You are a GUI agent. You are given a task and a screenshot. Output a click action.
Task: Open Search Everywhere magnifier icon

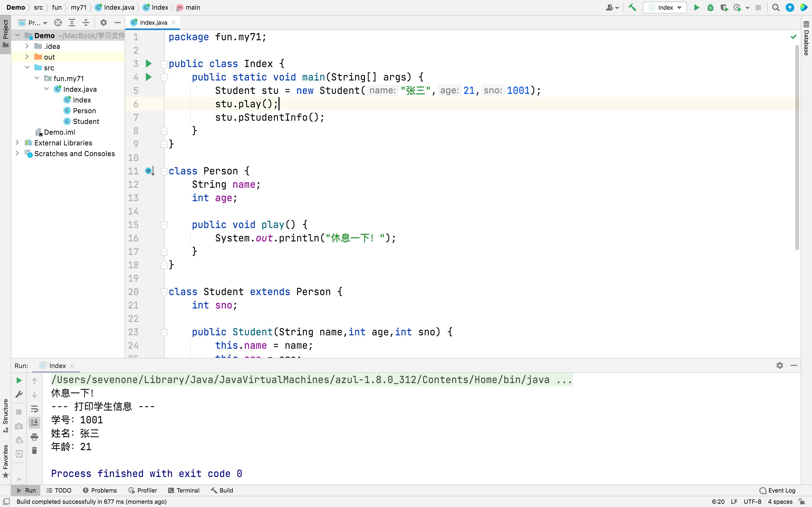[775, 8]
